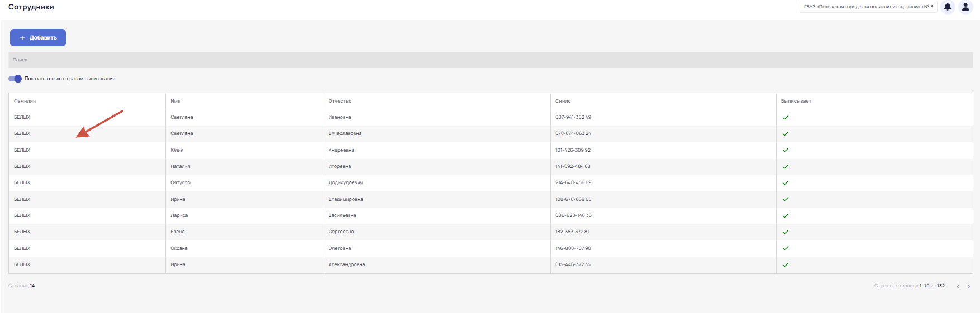Click the СНИЛС 214-648-456 69
This screenshot has width=980, height=313.
pos(573,182)
